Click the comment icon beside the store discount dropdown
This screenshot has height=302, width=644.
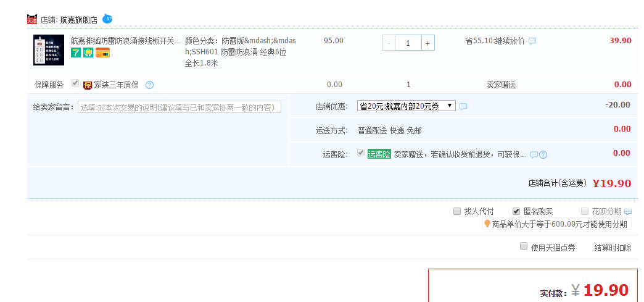[x=463, y=107]
